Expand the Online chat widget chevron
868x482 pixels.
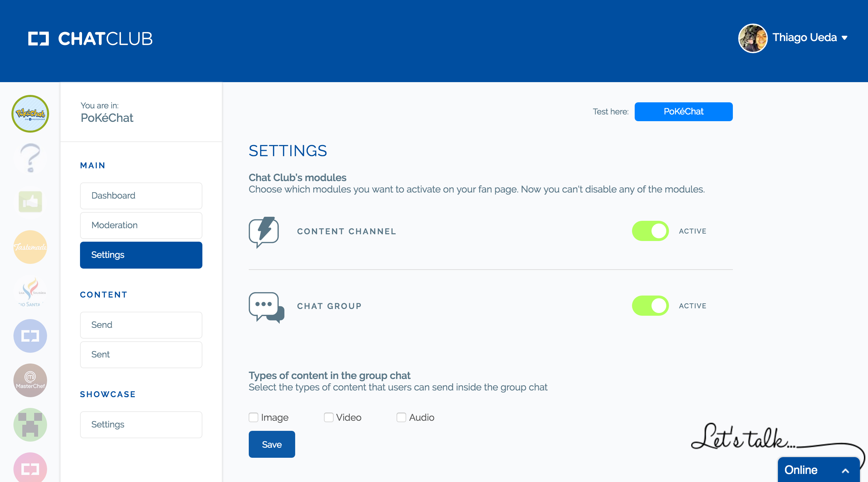[x=845, y=471]
